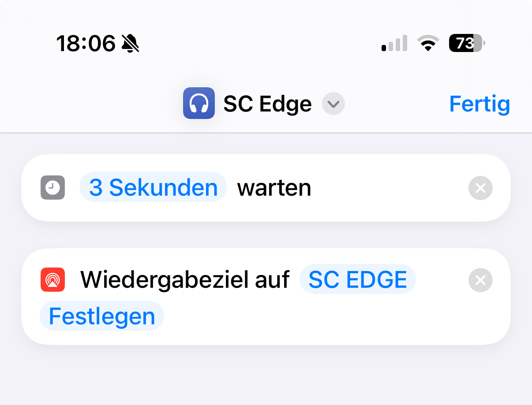Select the warten action text
The height and width of the screenshot is (405, 532).
[274, 188]
